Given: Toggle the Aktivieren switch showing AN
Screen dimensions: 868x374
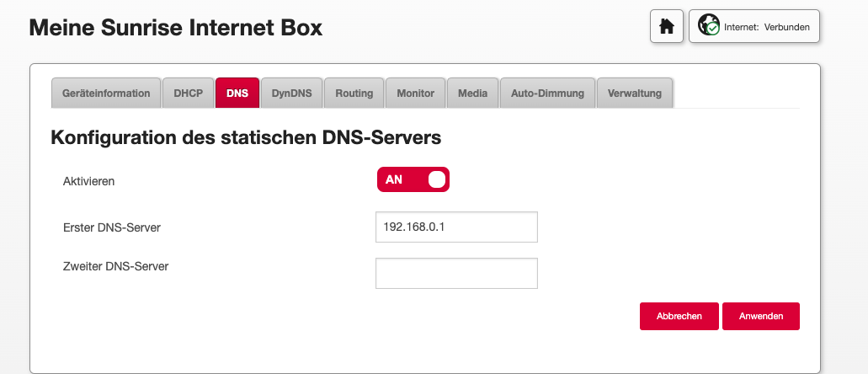Looking at the screenshot, I should coord(413,179).
